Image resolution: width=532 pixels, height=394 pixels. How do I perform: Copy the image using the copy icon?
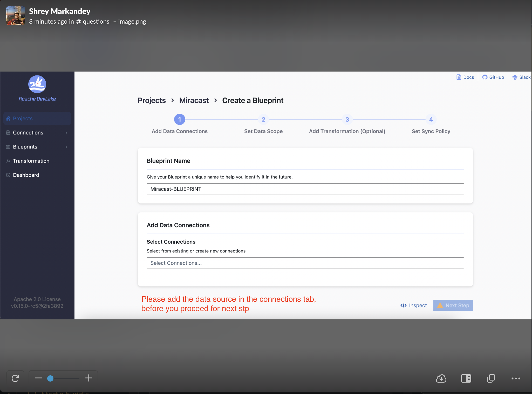tap(491, 378)
